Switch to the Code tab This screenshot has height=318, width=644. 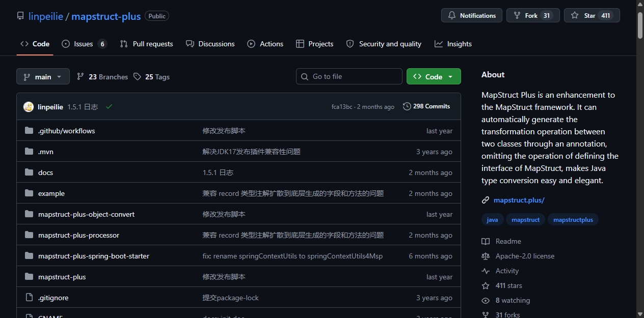(x=35, y=44)
